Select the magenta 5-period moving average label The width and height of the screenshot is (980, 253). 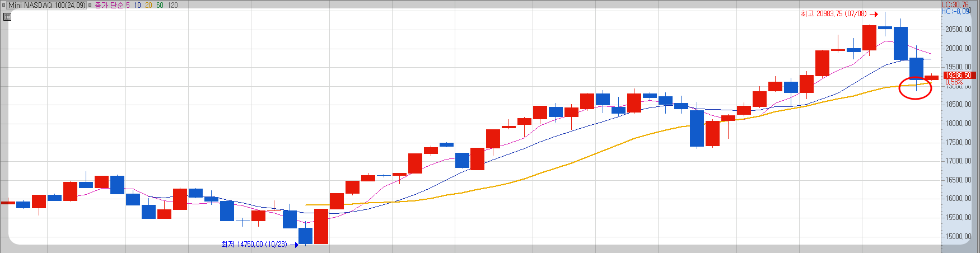tap(128, 5)
